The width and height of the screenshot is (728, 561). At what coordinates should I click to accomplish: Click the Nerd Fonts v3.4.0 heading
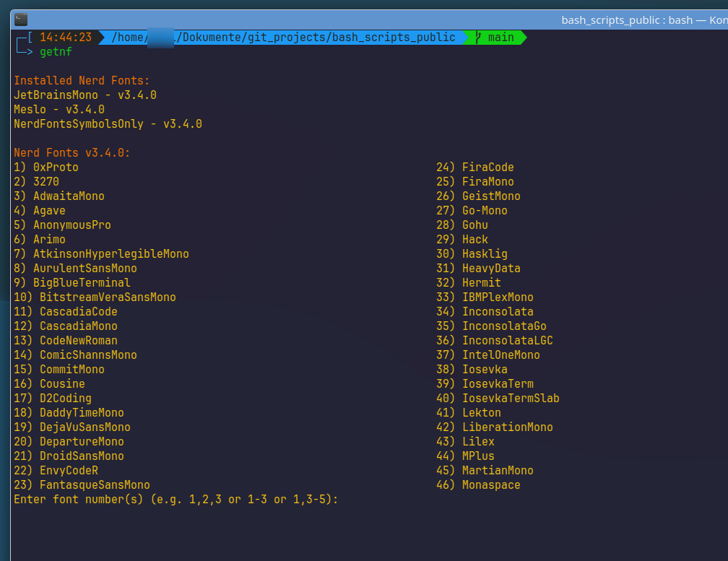71,153
